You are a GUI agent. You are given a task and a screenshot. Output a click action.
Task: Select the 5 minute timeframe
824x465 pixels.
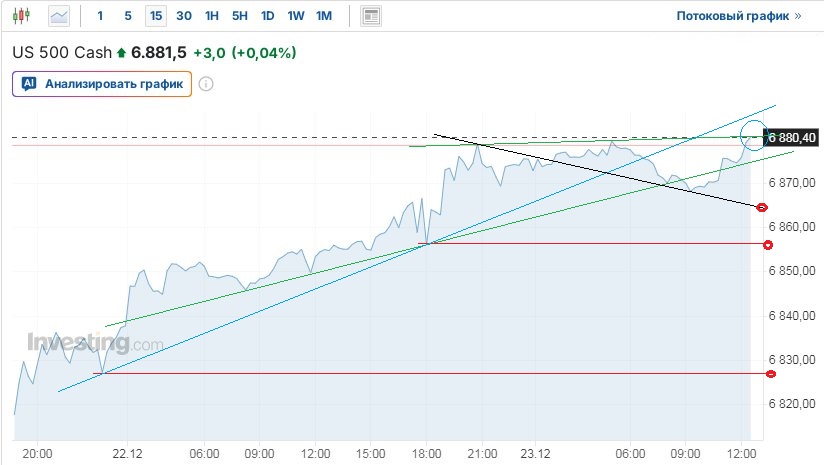tap(128, 16)
